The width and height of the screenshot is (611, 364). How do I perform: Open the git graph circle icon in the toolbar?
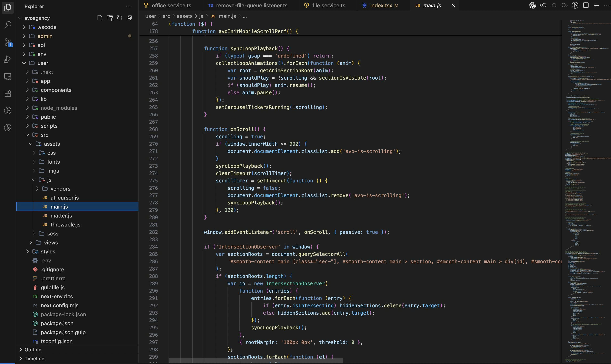pyautogui.click(x=575, y=5)
